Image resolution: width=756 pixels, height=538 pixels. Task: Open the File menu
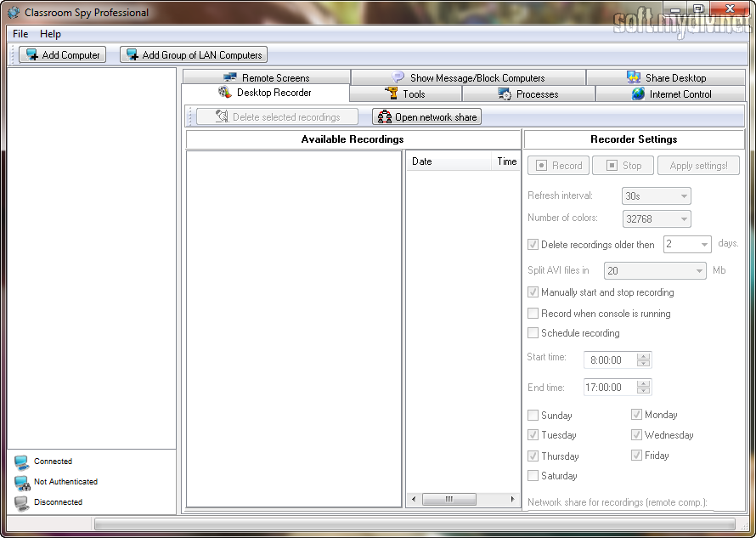pos(20,34)
